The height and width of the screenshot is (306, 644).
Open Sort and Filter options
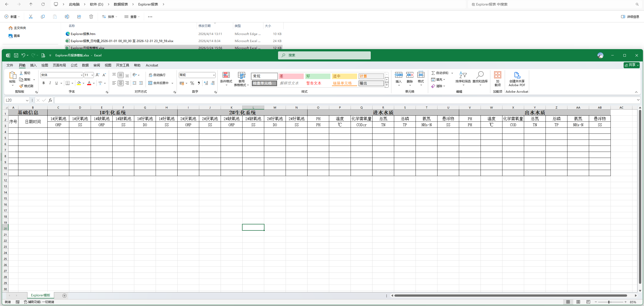(463, 79)
